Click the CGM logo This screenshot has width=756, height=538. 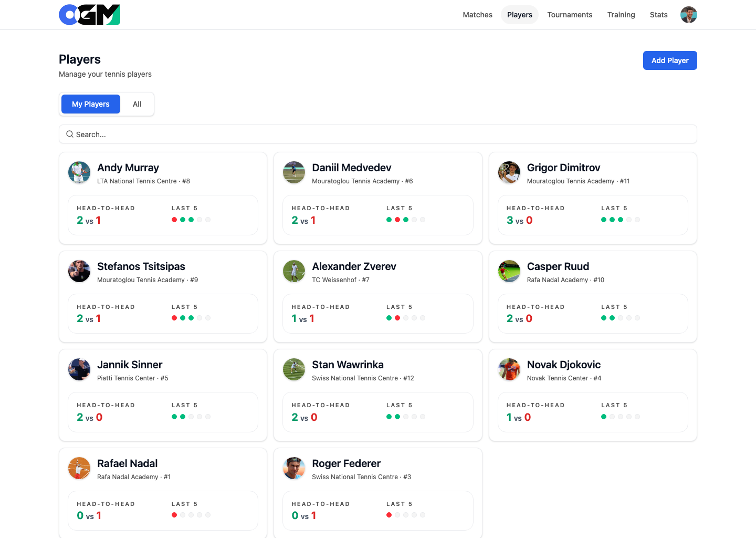(x=89, y=15)
